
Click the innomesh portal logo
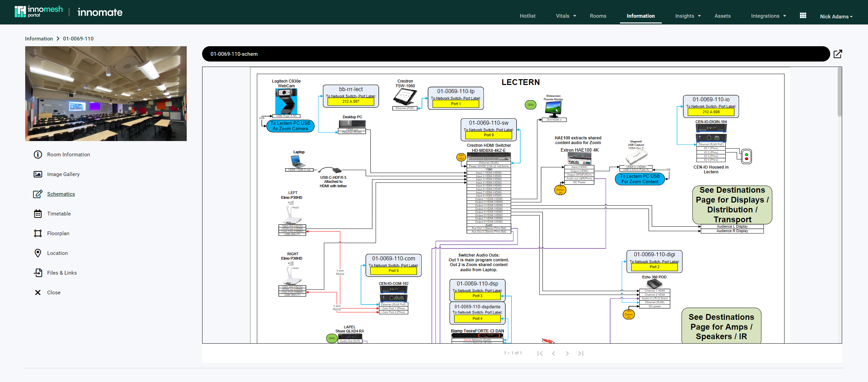pyautogui.click(x=38, y=12)
